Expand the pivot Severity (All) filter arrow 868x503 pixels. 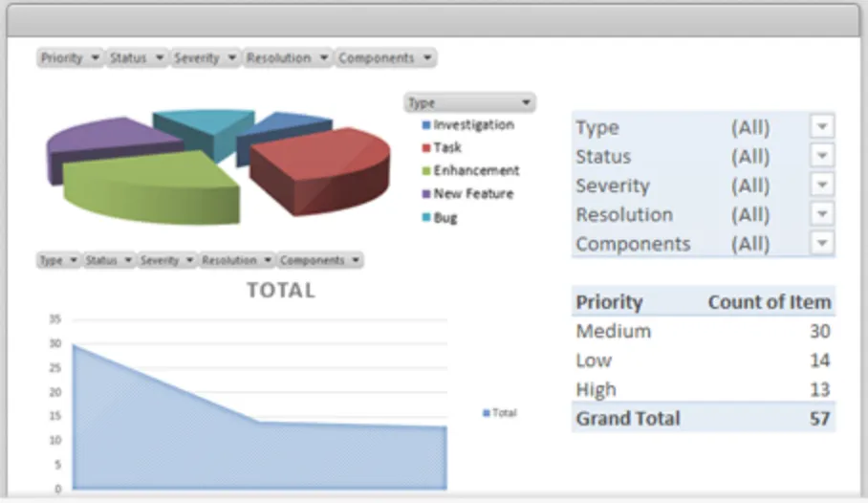pyautogui.click(x=822, y=185)
